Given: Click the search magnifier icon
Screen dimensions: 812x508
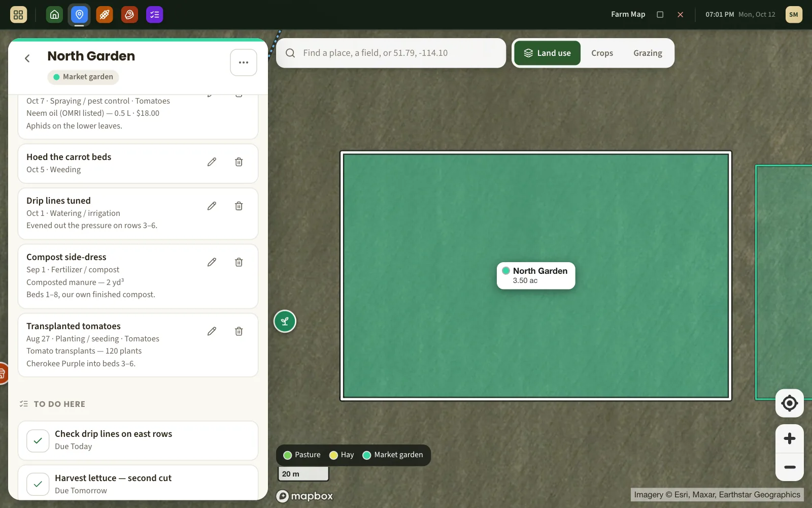Looking at the screenshot, I should [x=290, y=53].
